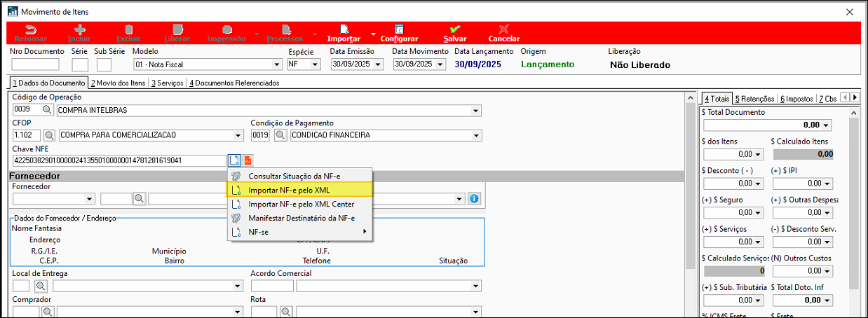Select Importar NF-e pelo XML menu item
Screen dimensions: 868x318
coord(300,190)
